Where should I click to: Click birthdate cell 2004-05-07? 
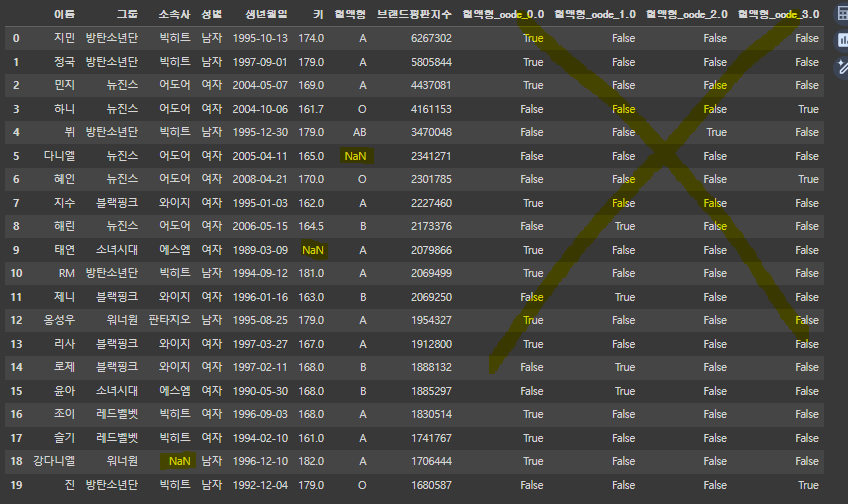click(260, 85)
